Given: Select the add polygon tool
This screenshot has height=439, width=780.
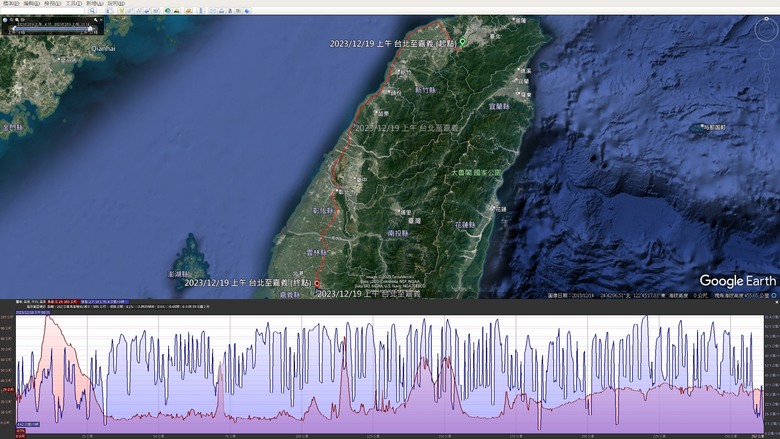Looking at the screenshot, I should tap(130, 10).
